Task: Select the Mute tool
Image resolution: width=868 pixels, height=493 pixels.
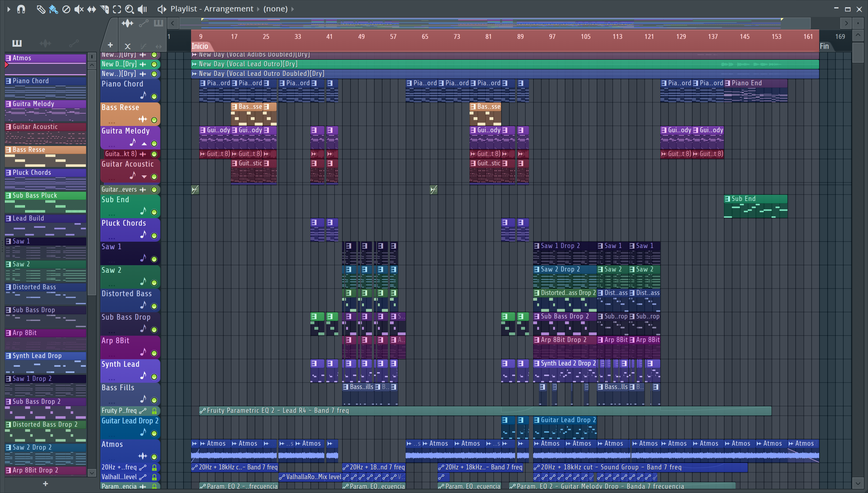Action: [79, 9]
